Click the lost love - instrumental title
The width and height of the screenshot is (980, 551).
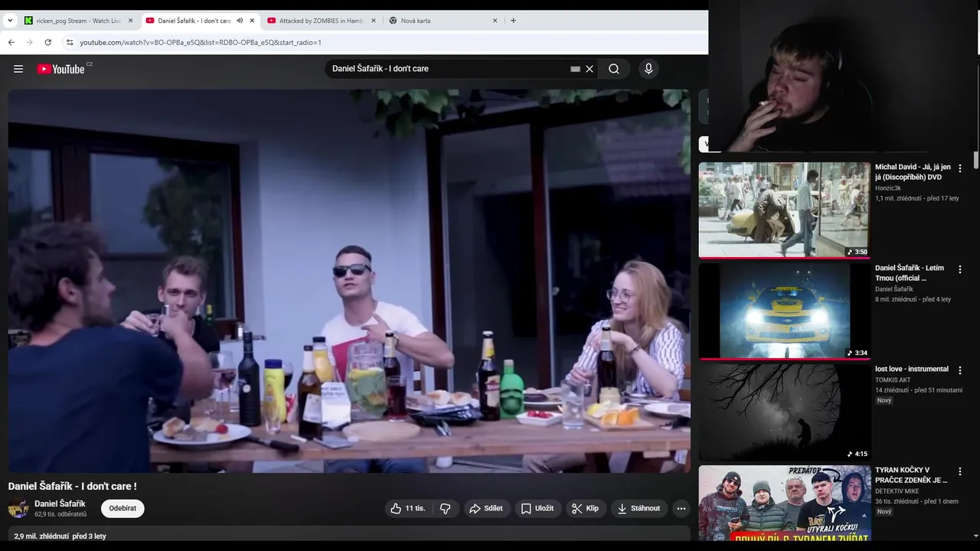click(x=912, y=369)
